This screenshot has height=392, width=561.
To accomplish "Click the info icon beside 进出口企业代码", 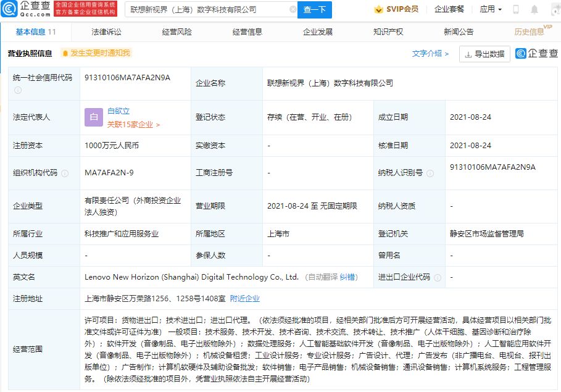I will click(438, 277).
